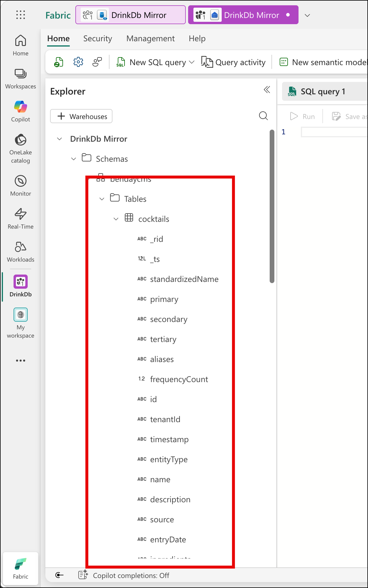The height and width of the screenshot is (588, 368).
Task: Click the Explorer vertical scrollbar
Action: (x=272, y=206)
